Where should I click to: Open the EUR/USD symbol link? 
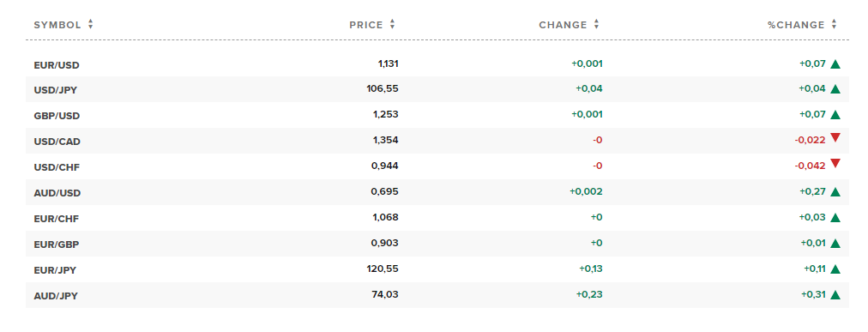tap(57, 65)
